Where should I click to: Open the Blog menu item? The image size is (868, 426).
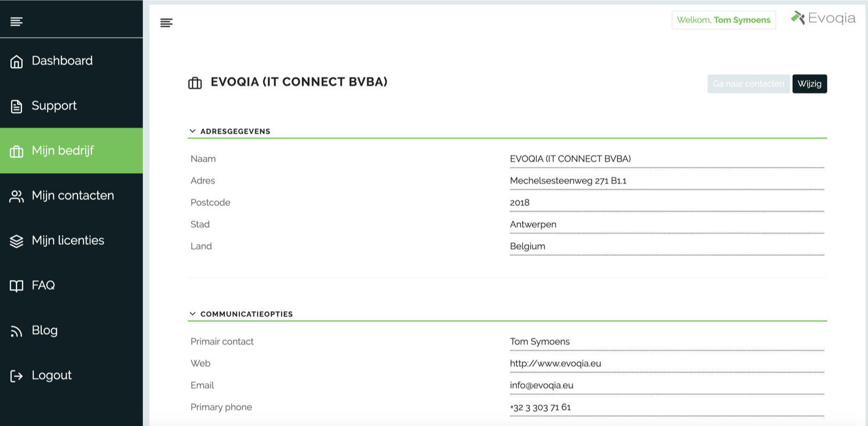tap(71, 330)
